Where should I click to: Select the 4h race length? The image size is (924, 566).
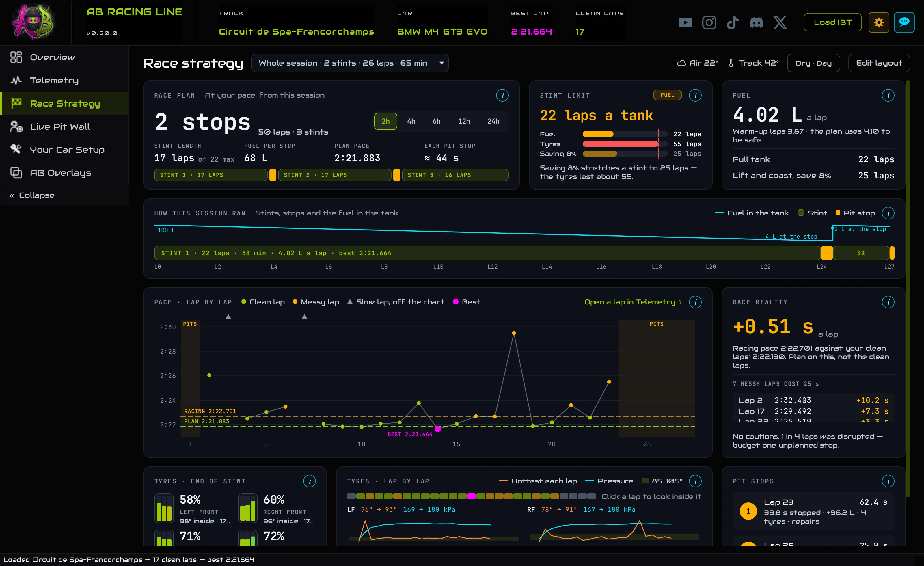[411, 121]
